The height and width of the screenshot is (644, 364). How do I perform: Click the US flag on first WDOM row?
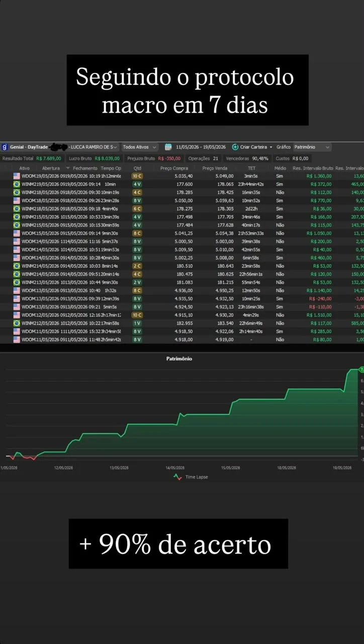[x=17, y=176]
